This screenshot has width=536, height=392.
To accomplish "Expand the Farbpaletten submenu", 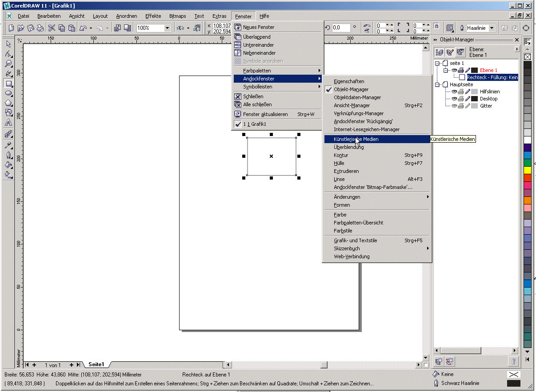I will [x=277, y=71].
